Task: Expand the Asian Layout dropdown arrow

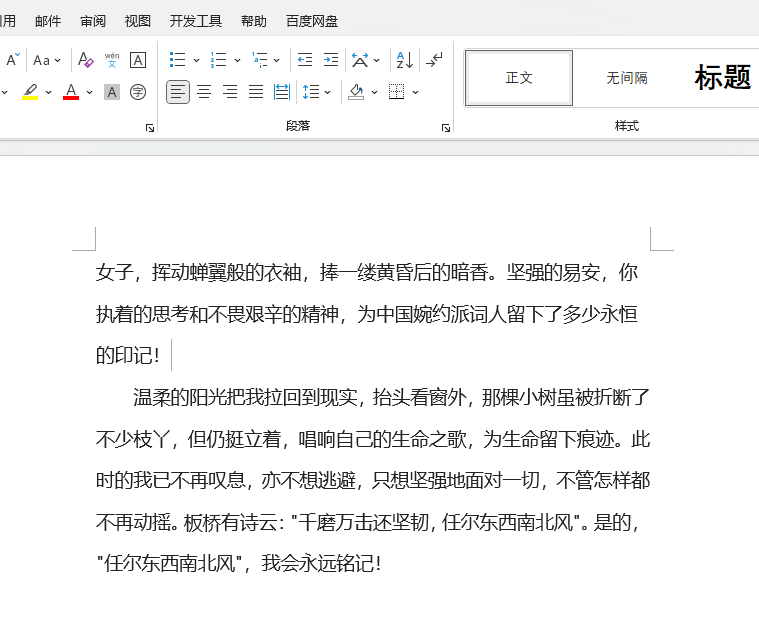Action: (x=377, y=60)
